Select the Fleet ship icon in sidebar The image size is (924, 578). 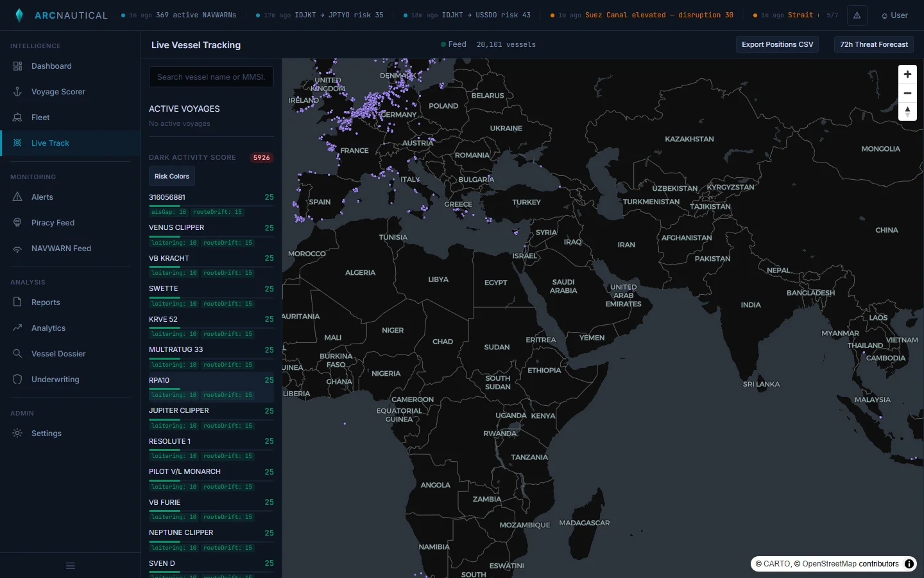pos(17,118)
